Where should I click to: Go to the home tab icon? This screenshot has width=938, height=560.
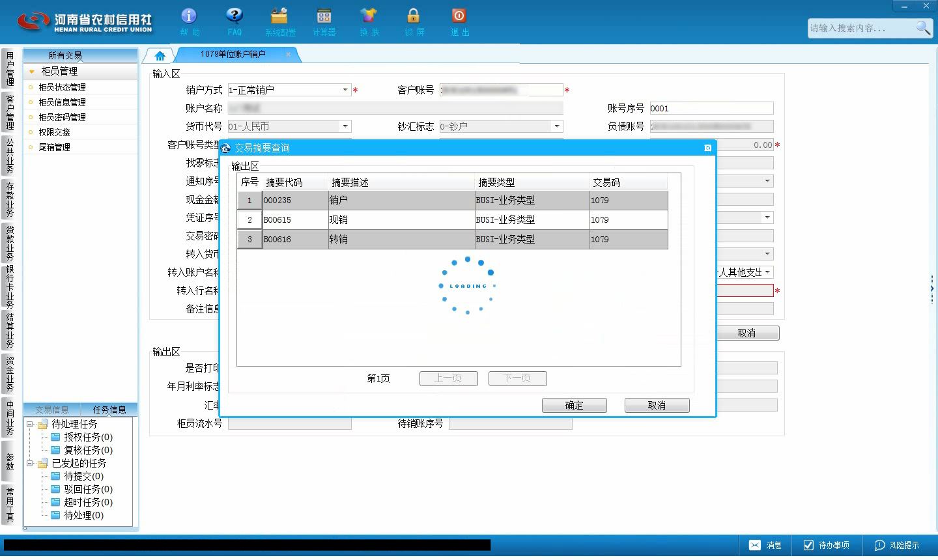click(x=160, y=55)
